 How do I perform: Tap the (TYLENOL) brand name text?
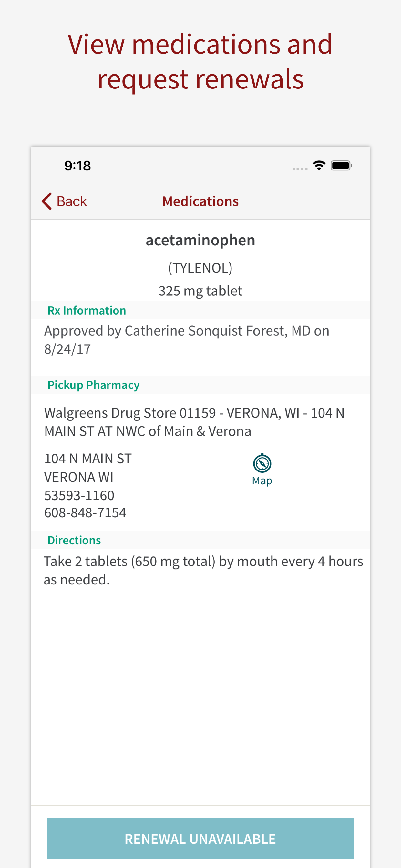pos(200,268)
